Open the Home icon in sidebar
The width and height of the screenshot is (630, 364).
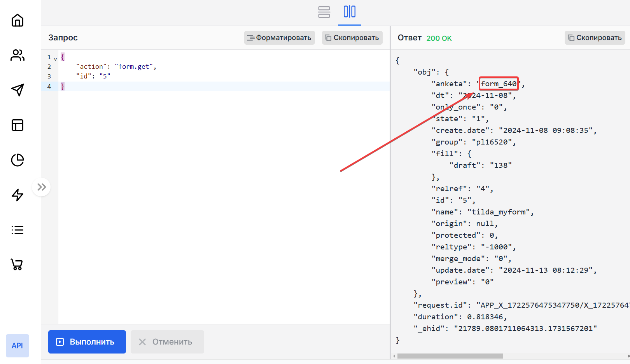[x=17, y=20]
